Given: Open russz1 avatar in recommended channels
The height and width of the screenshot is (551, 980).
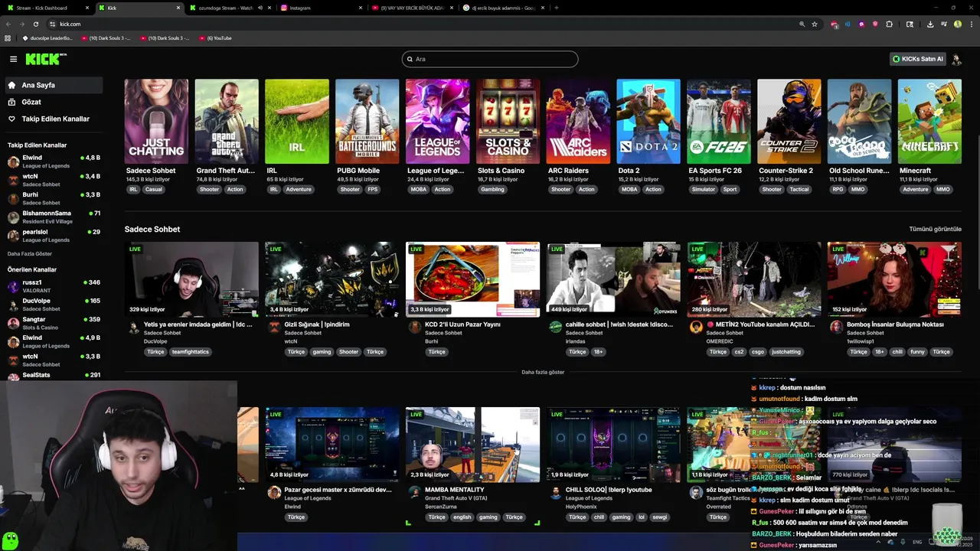Looking at the screenshot, I should pyautogui.click(x=13, y=286).
